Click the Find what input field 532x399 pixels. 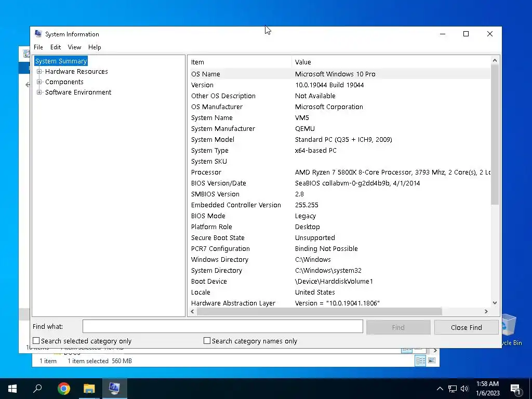pos(222,326)
